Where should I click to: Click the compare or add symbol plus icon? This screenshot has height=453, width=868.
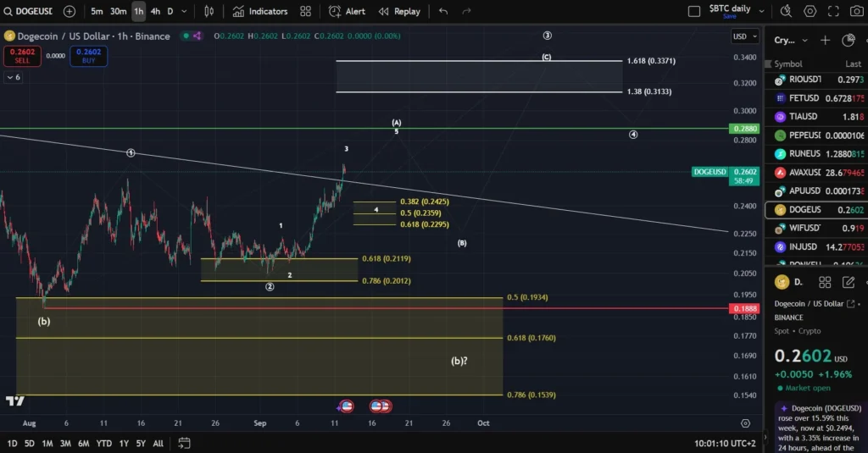[70, 11]
